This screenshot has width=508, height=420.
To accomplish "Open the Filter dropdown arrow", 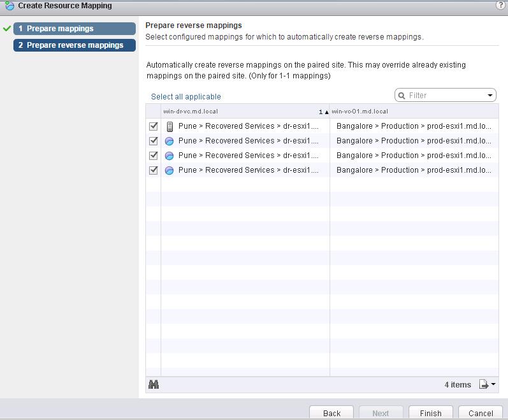I will (x=490, y=96).
